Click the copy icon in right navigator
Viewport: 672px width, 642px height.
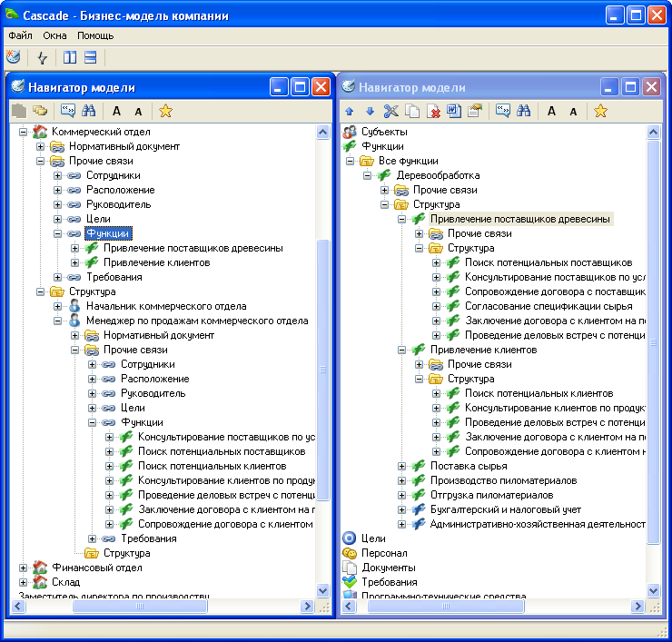click(x=412, y=112)
